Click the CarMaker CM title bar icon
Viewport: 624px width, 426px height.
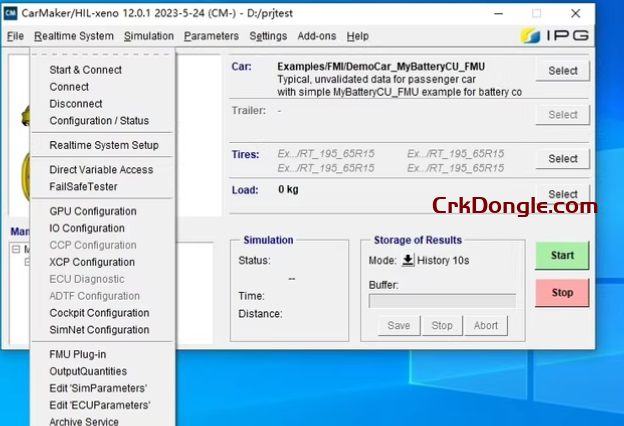tap(10, 13)
